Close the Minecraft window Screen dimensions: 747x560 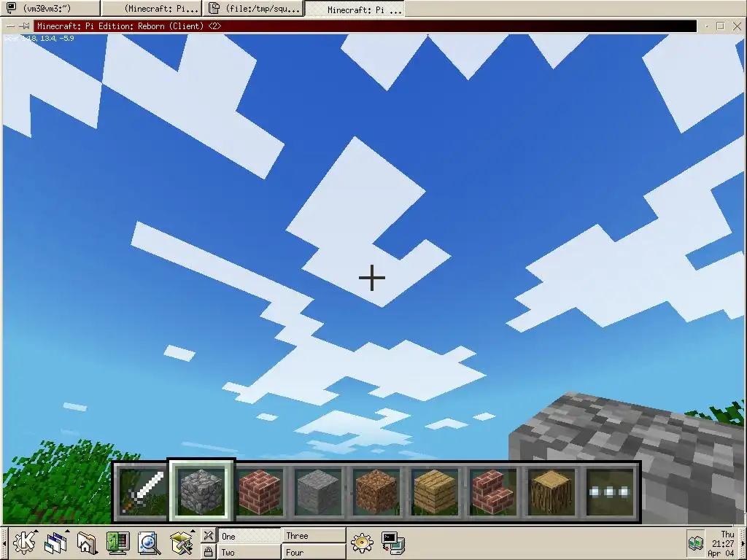point(737,26)
